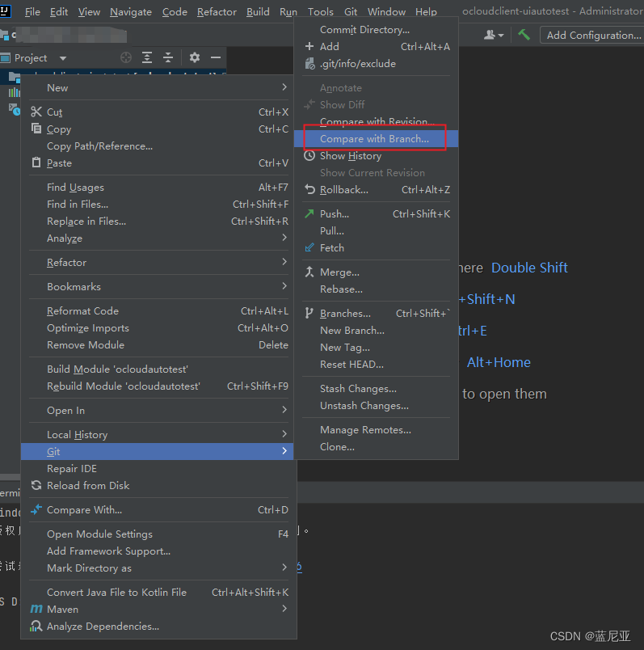Select Reformat Code entry

(158, 311)
